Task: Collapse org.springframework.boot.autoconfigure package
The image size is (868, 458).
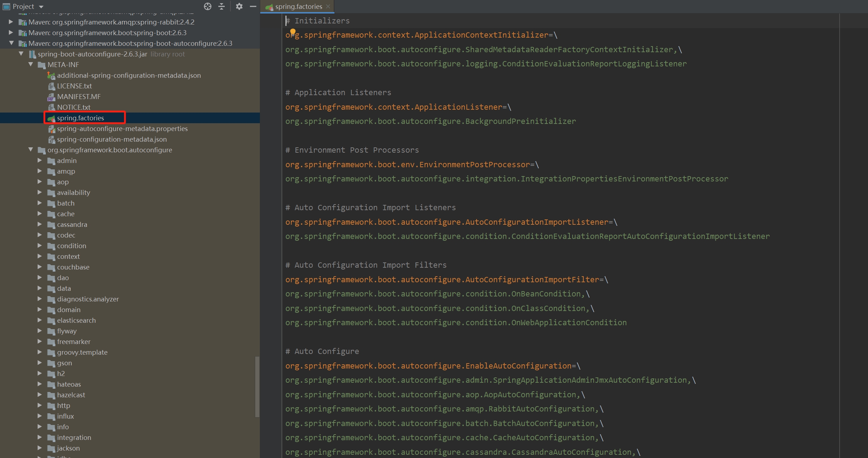Action: [31, 150]
